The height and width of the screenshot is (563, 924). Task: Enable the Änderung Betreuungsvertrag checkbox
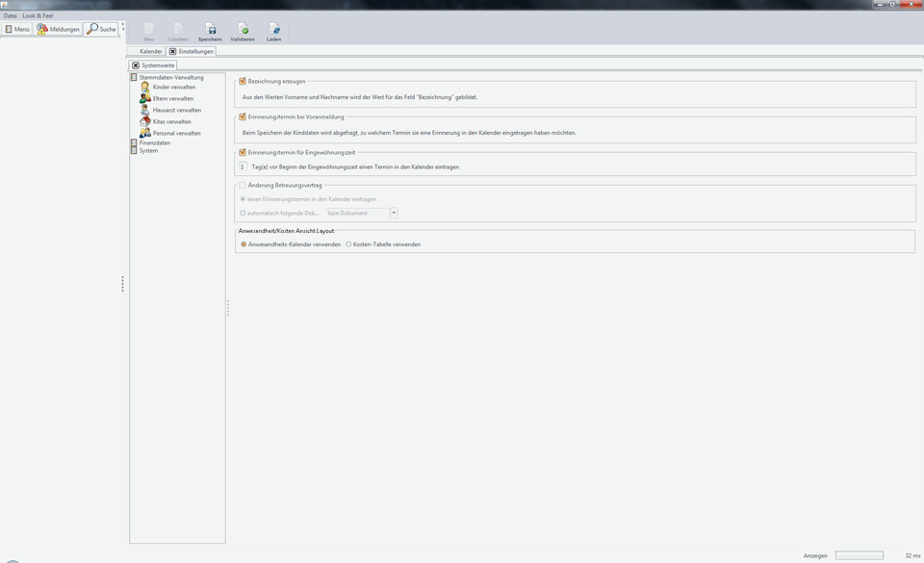point(243,185)
